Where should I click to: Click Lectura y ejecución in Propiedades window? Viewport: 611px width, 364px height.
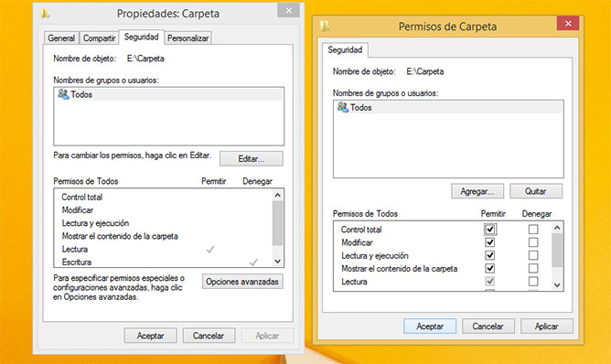pos(95,223)
